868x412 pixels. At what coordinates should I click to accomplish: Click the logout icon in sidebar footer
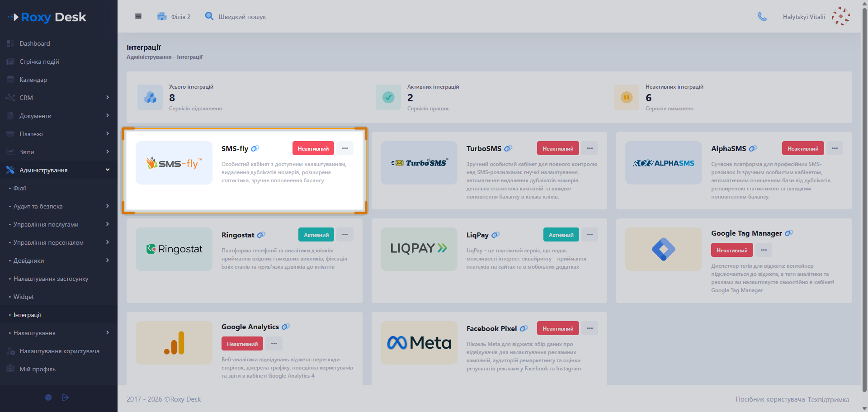65,398
